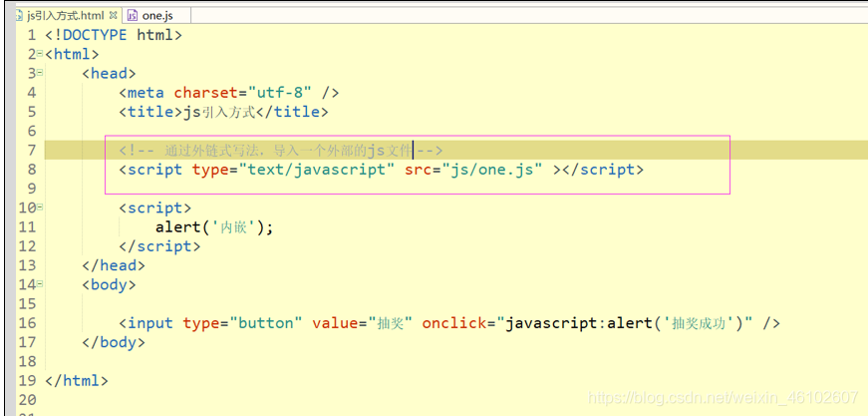868x416 pixels.
Task: Click the closing </title> tag
Action: point(292,112)
